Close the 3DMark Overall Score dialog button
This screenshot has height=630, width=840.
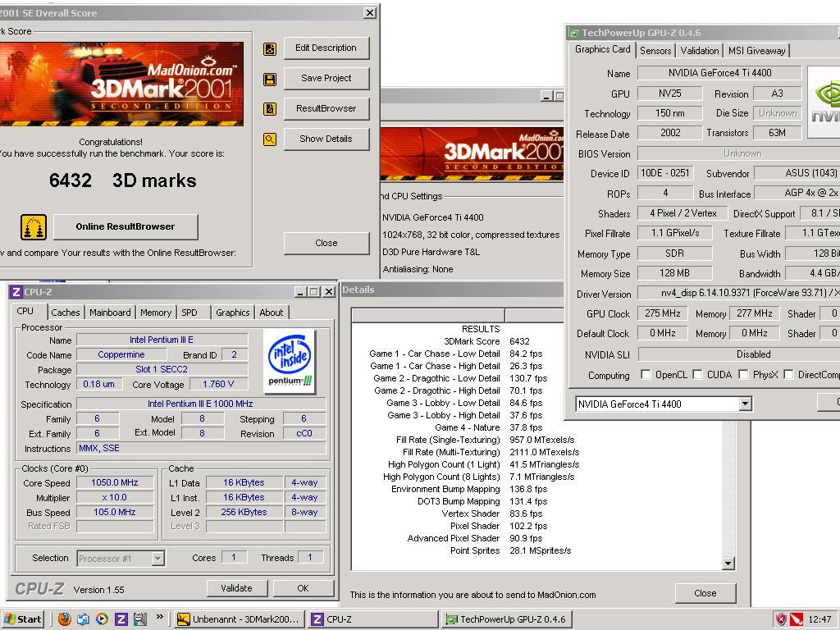326,243
